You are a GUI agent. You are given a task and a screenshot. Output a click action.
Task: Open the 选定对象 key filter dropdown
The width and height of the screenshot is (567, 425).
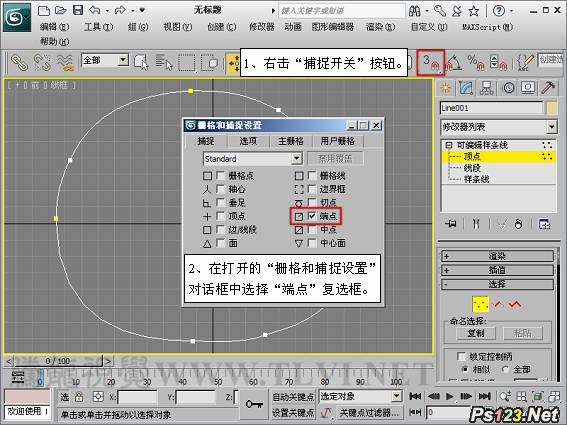397,396
